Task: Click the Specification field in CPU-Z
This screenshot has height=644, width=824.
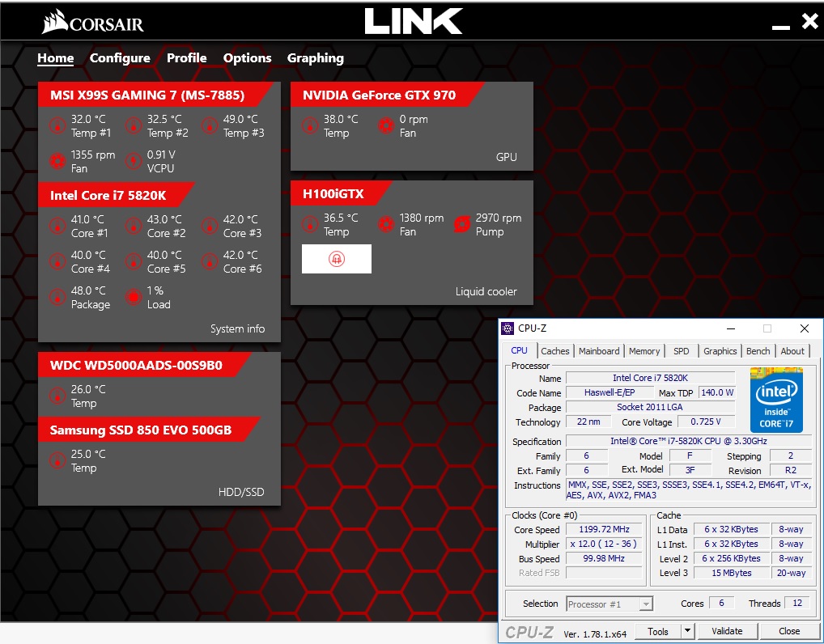Action: (688, 441)
